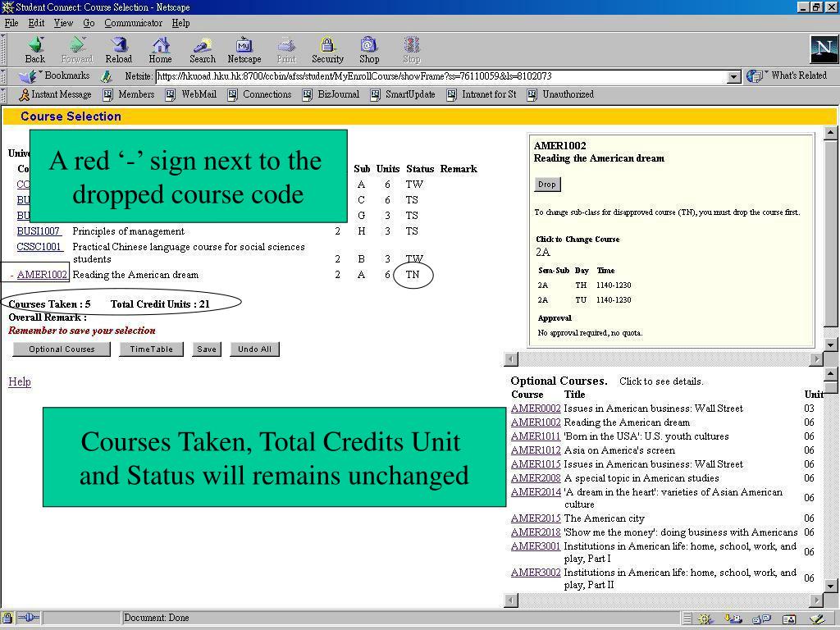
Task: Open AMER2008 optional course link
Action: [536, 478]
